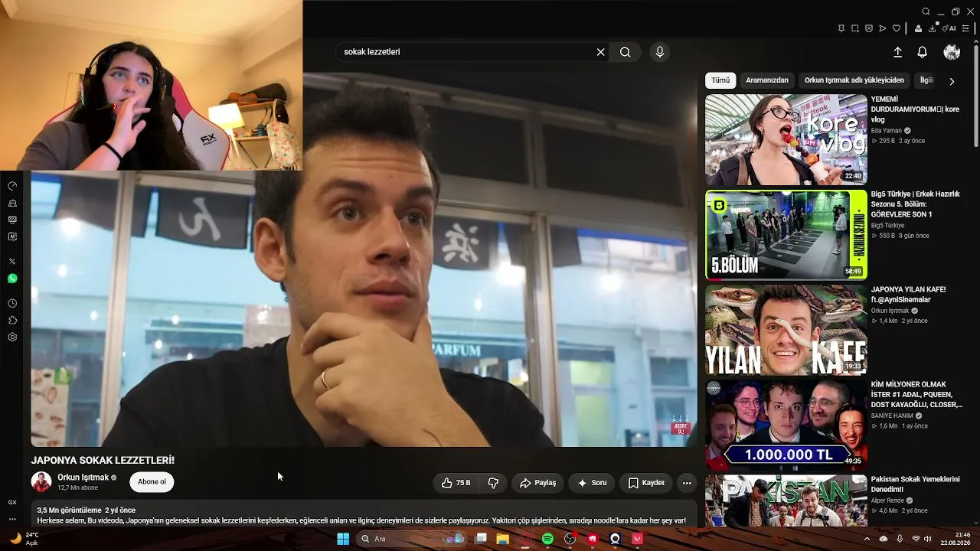Click the Kaydet save button
The image size is (980, 551).
[646, 483]
